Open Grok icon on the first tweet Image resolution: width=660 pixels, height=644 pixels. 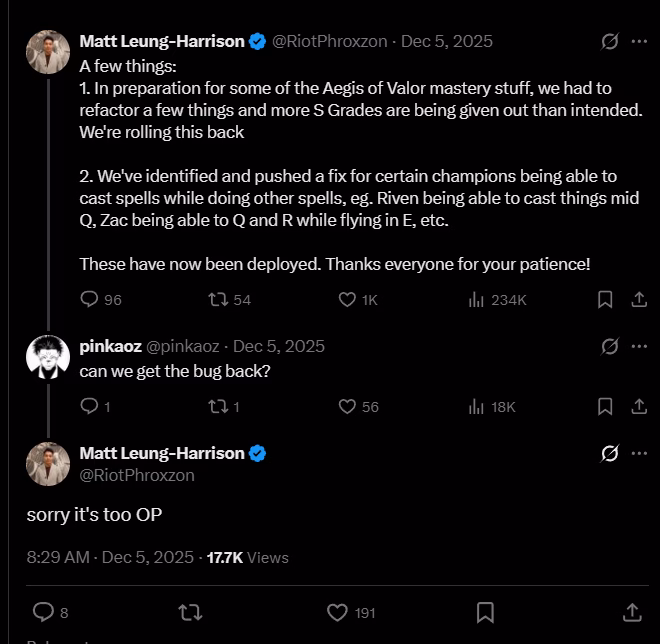click(609, 42)
